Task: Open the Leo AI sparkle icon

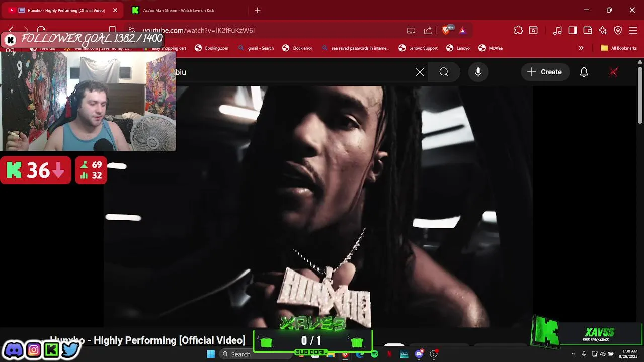Action: [x=603, y=30]
